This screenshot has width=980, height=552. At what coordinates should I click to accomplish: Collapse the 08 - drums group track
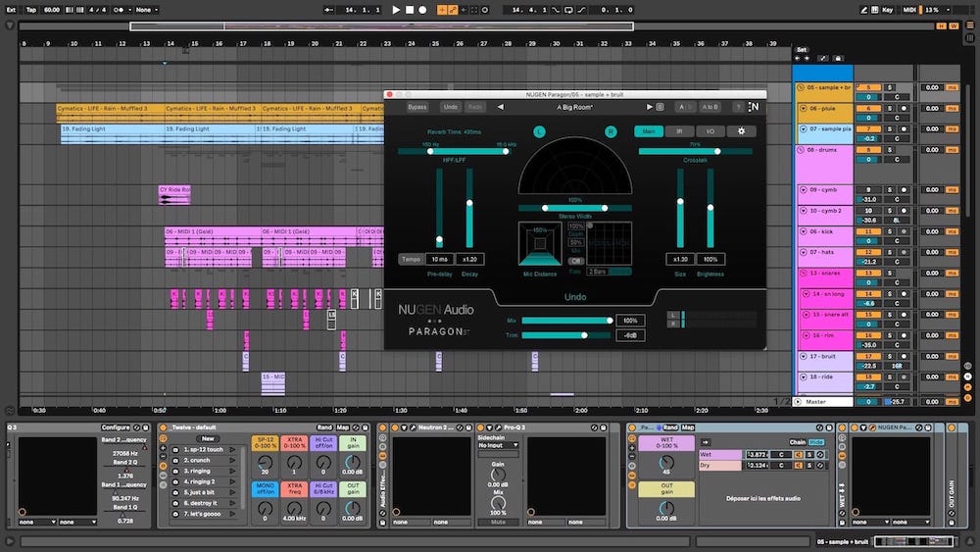point(801,150)
